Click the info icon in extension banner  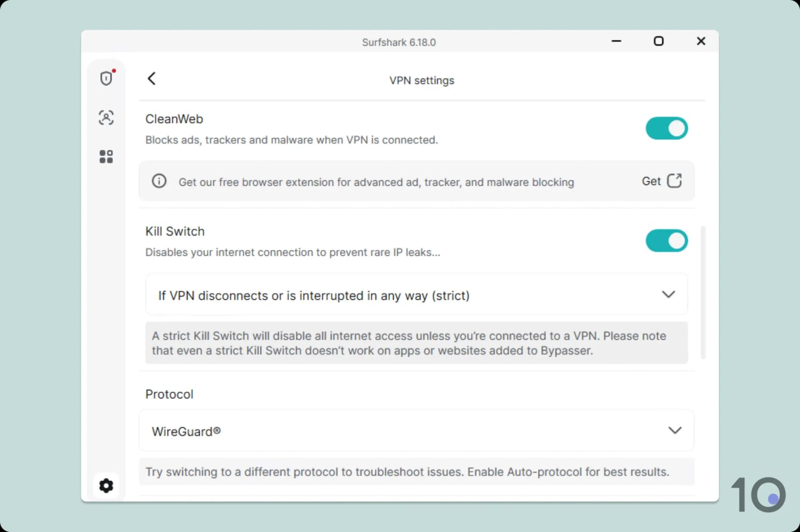[x=159, y=181]
